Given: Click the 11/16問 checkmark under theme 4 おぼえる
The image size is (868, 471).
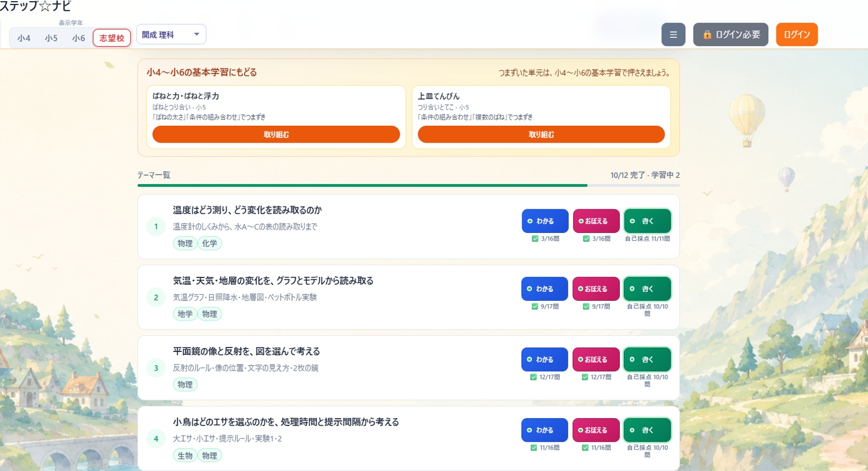Looking at the screenshot, I should click(585, 448).
